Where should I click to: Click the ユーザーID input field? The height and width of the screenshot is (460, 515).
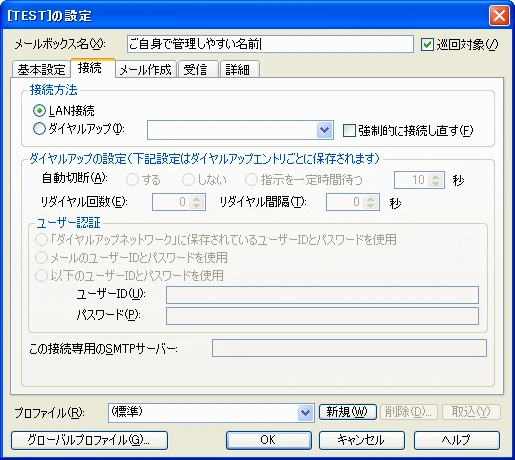tap(322, 295)
